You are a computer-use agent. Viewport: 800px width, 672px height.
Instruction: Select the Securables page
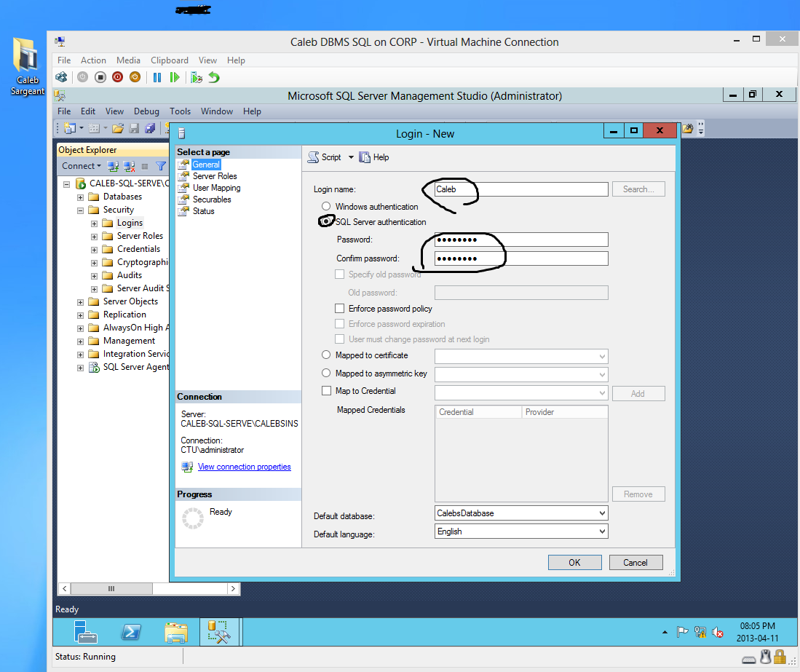[x=212, y=199]
